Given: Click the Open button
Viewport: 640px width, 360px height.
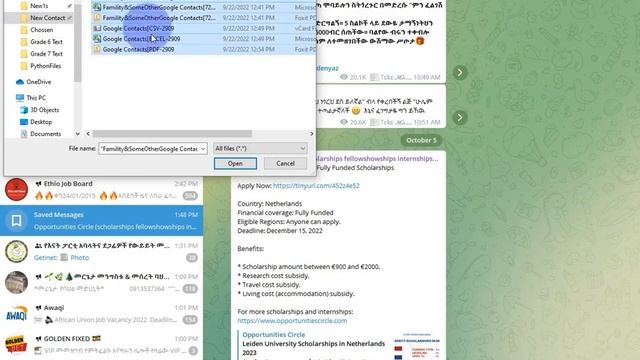Looking at the screenshot, I should pyautogui.click(x=235, y=163).
